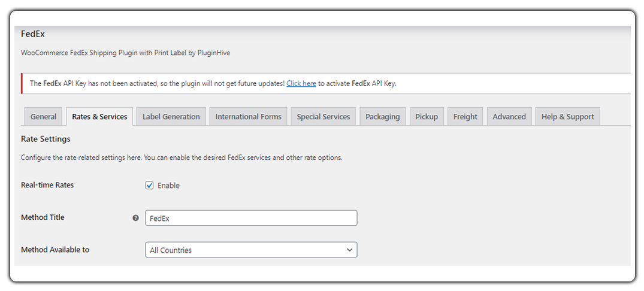Select the Freight tab
Viewport: 644px width, 291px height.
465,117
